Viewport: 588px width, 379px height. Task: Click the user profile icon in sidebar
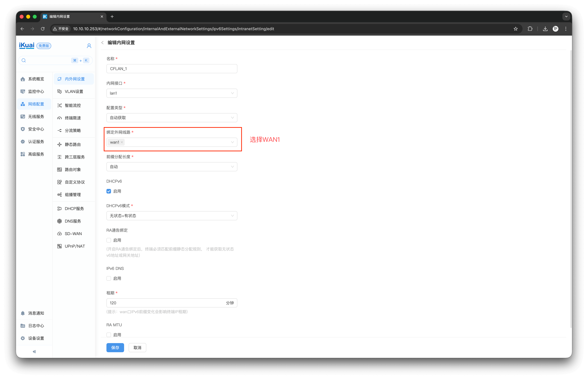coord(89,46)
